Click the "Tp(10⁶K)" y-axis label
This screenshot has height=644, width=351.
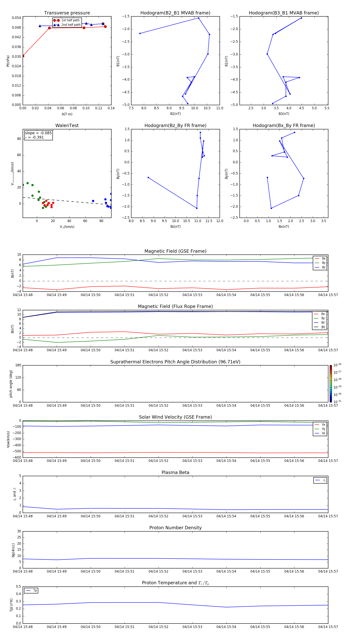(x=12, y=605)
